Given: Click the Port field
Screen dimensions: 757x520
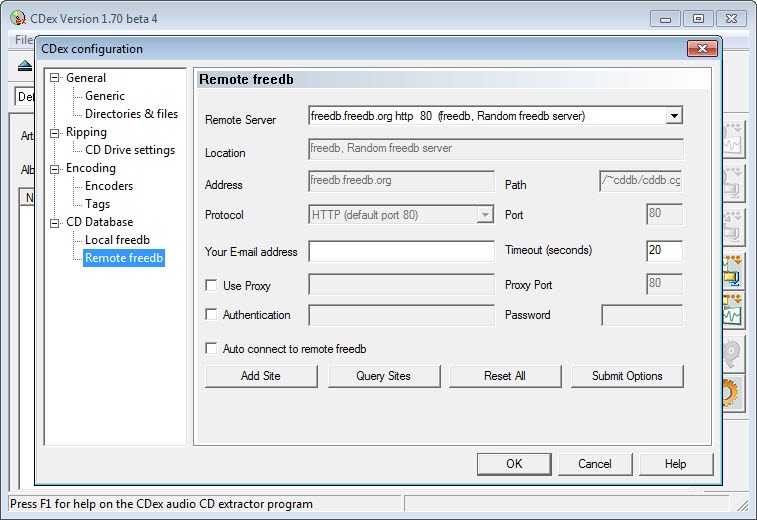Looking at the screenshot, I should pyautogui.click(x=664, y=214).
